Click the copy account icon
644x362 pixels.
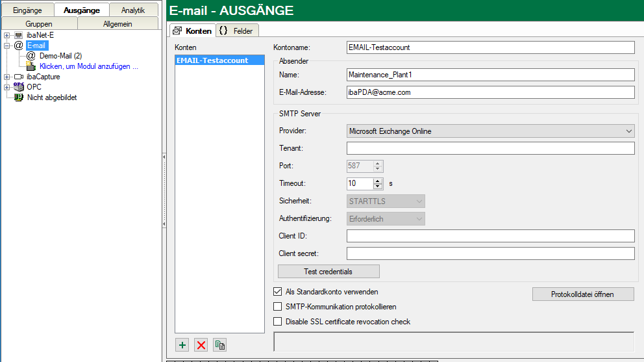coord(220,345)
